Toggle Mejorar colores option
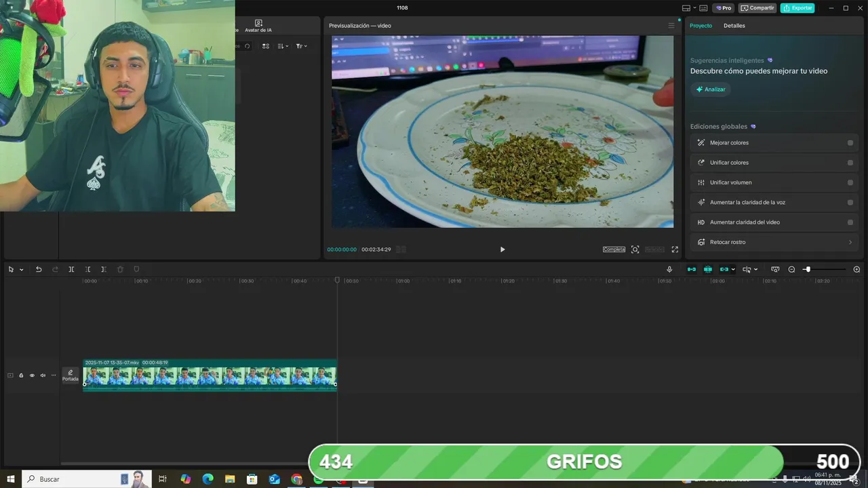The image size is (868, 488). coord(850,143)
